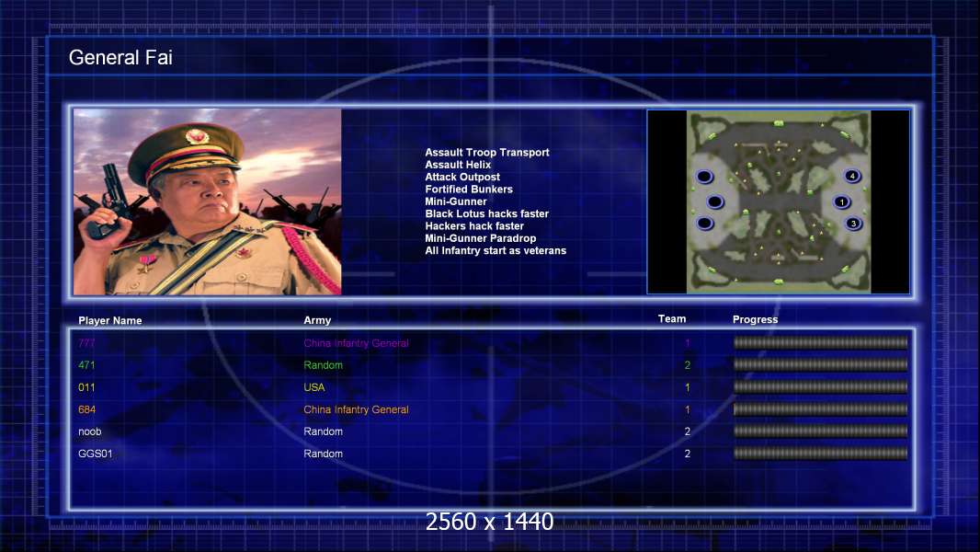Click the top unnumbered start marker on minimap's left
The width and height of the screenshot is (980, 552).
(x=704, y=177)
